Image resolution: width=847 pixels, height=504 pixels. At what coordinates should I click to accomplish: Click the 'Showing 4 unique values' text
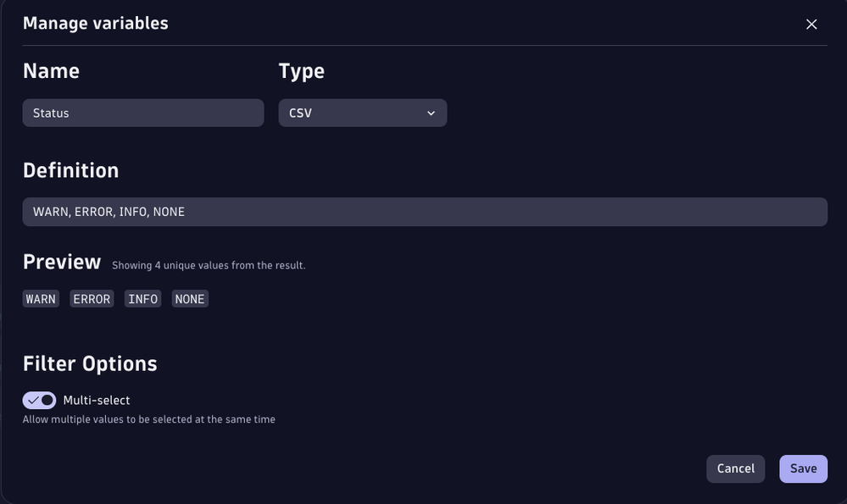tap(209, 265)
